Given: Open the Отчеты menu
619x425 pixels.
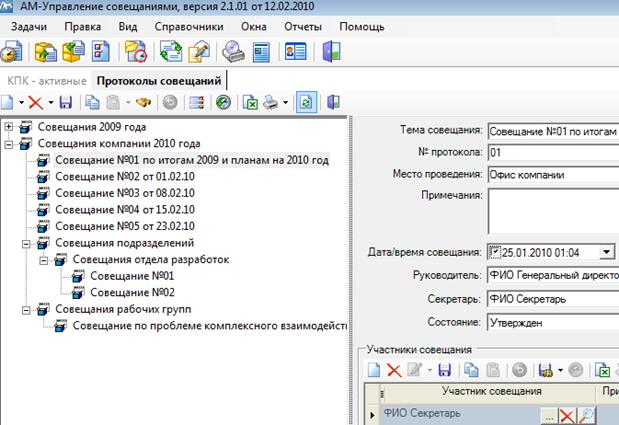Looking at the screenshot, I should (303, 25).
